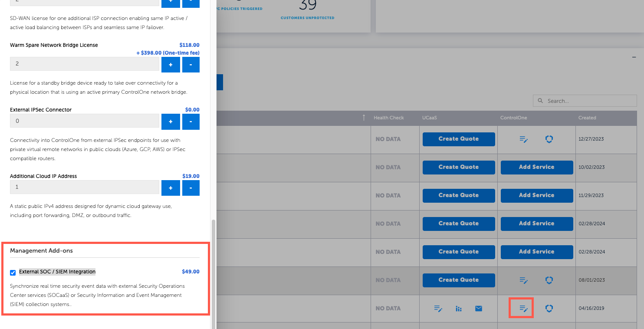
Task: Open UCaaS edit icon in 04/16/2019 row
Action: click(438, 309)
